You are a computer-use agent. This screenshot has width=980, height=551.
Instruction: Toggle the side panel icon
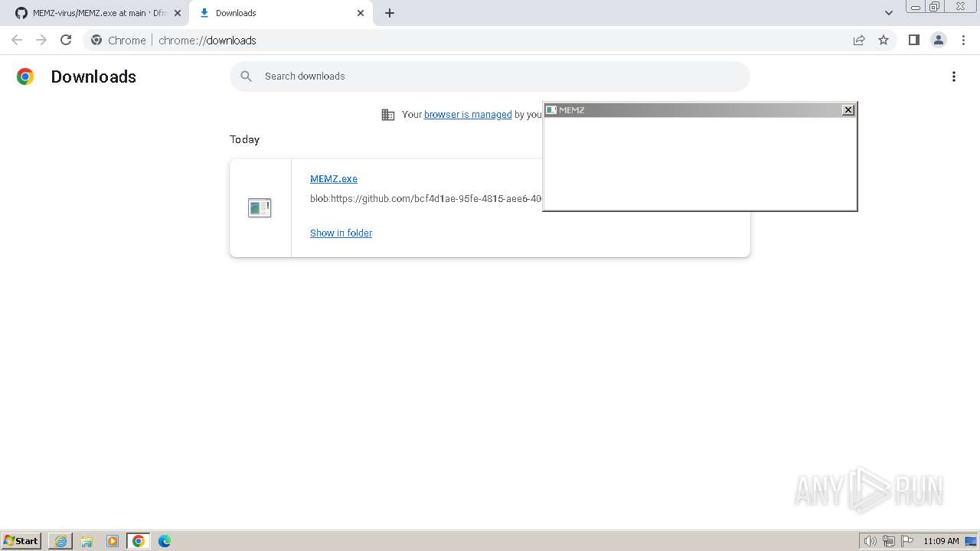[x=914, y=40]
